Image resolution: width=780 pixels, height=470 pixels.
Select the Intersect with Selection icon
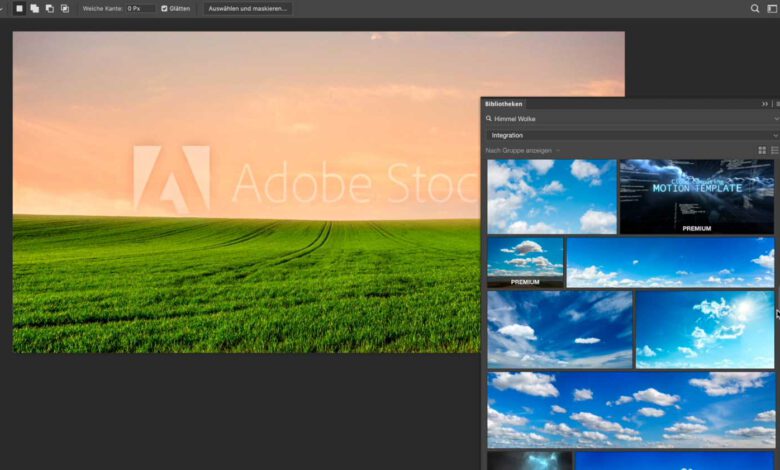(65, 8)
